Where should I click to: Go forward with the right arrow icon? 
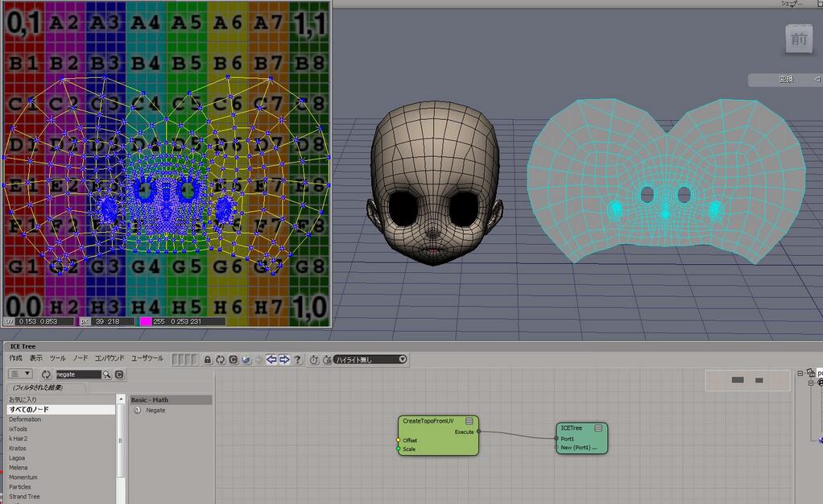(x=284, y=360)
